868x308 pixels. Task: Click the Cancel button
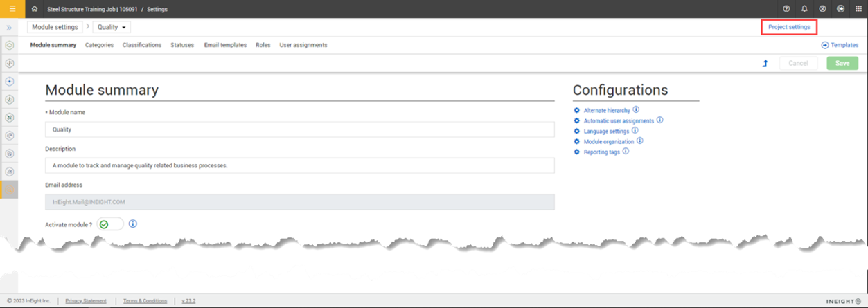coord(798,63)
